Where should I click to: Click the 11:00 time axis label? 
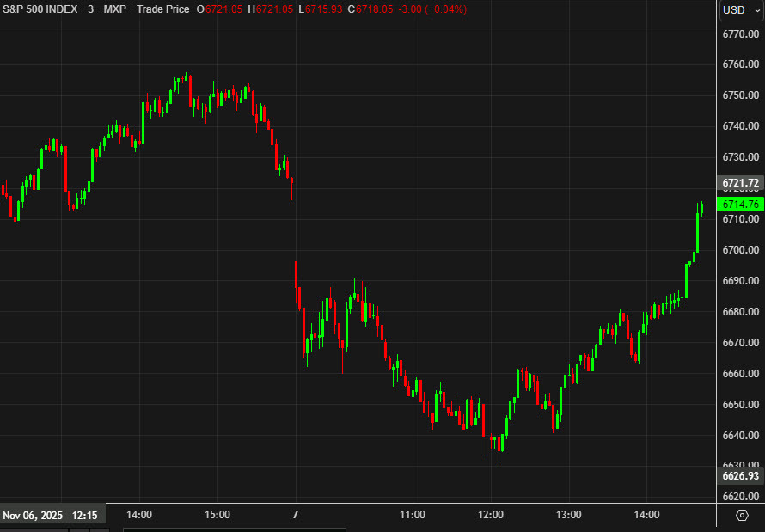click(x=413, y=515)
